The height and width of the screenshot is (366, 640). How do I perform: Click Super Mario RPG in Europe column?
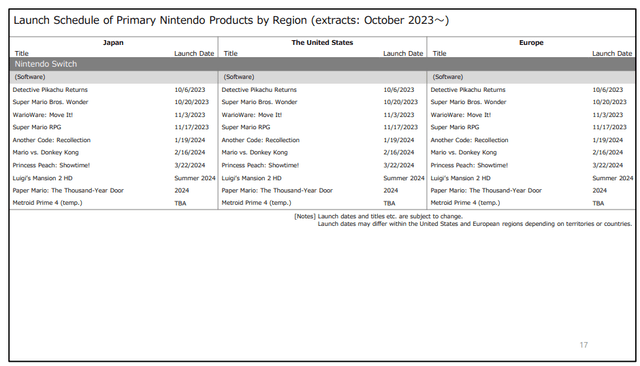455,127
